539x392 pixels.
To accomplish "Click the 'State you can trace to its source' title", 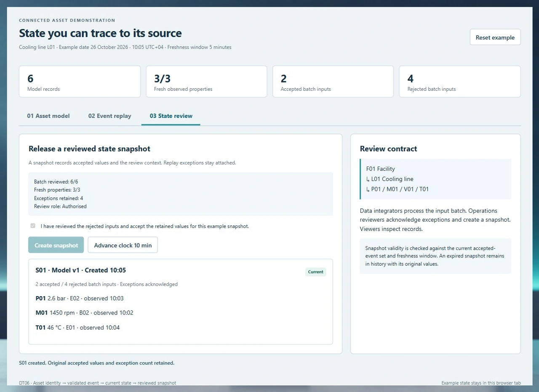I will [101, 33].
